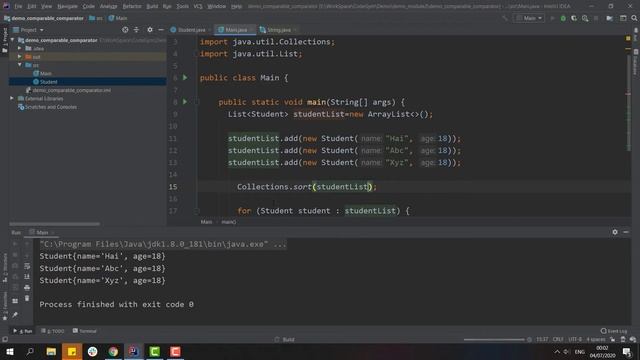The image size is (640, 360).
Task: Click the print icon in Run panel
Action: 27,287
